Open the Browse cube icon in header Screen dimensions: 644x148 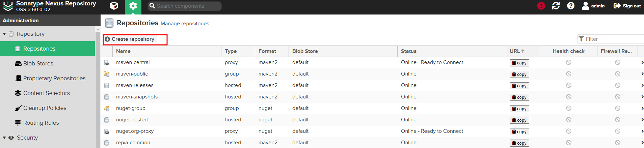pos(114,6)
